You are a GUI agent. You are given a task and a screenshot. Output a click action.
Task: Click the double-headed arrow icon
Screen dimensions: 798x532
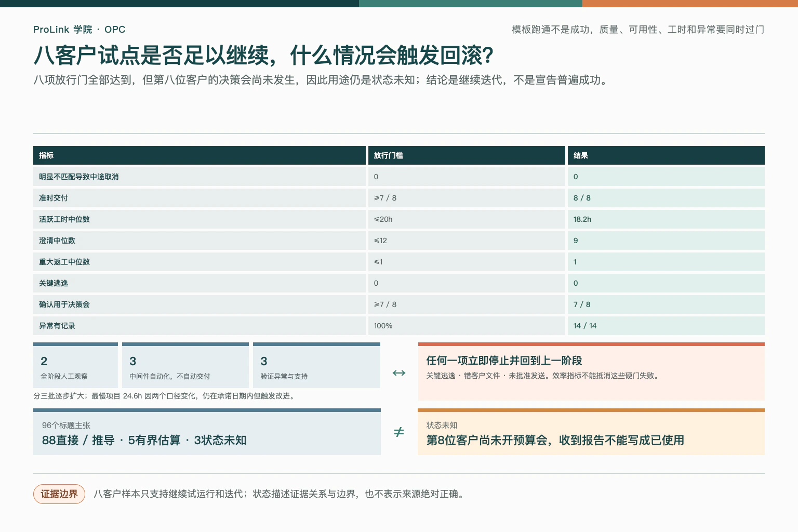click(399, 373)
